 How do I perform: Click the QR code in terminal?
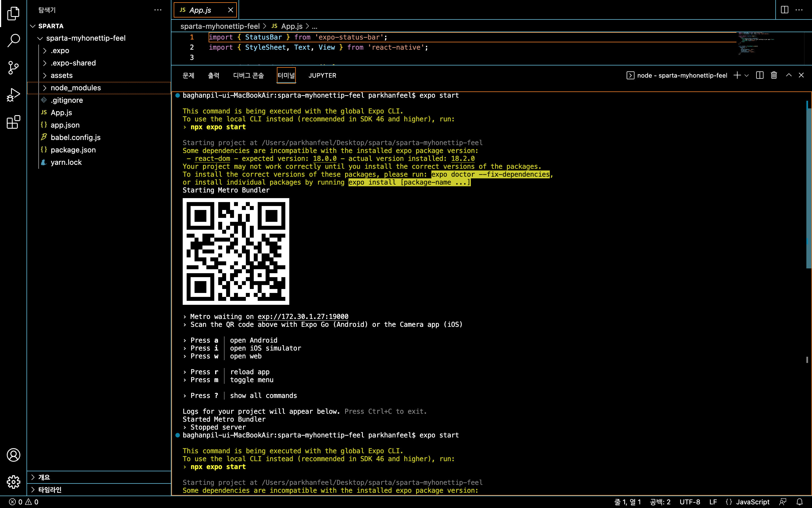pos(236,251)
